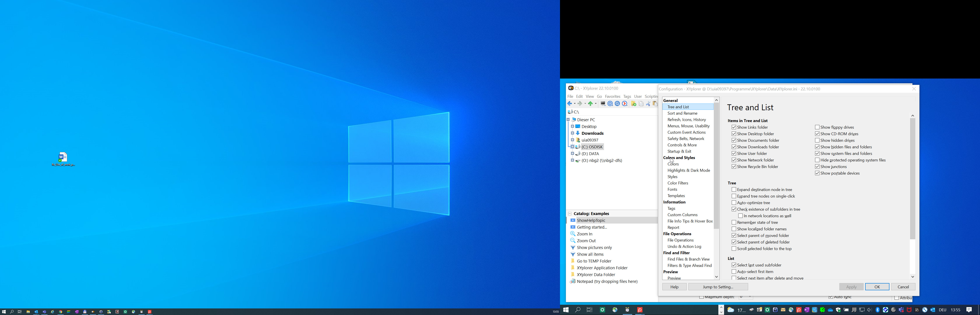The height and width of the screenshot is (315, 980).
Task: Click the Copy toolbar icon
Action: (641, 103)
